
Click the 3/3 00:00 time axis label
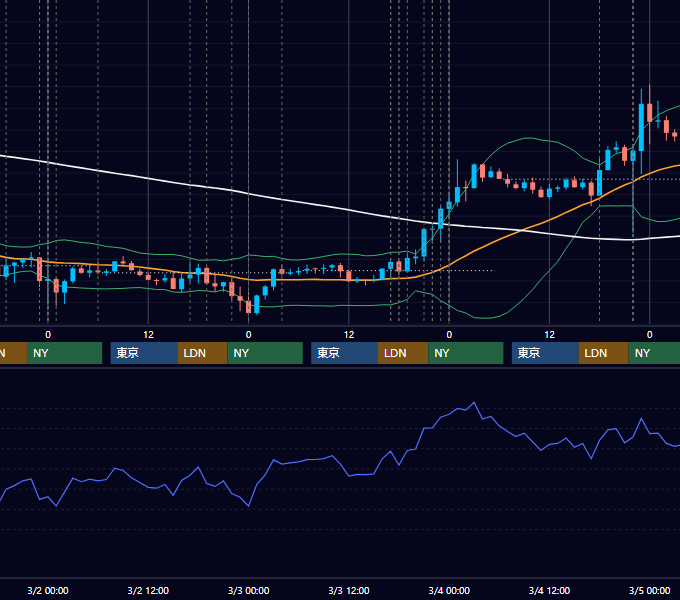pyautogui.click(x=248, y=590)
